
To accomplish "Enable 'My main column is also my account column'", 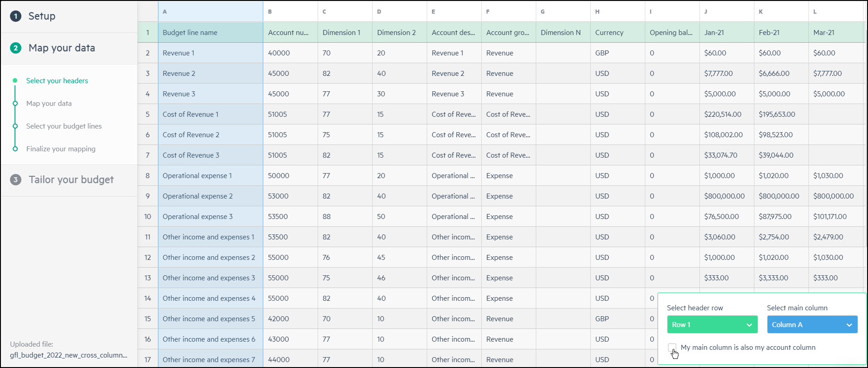I will point(672,348).
